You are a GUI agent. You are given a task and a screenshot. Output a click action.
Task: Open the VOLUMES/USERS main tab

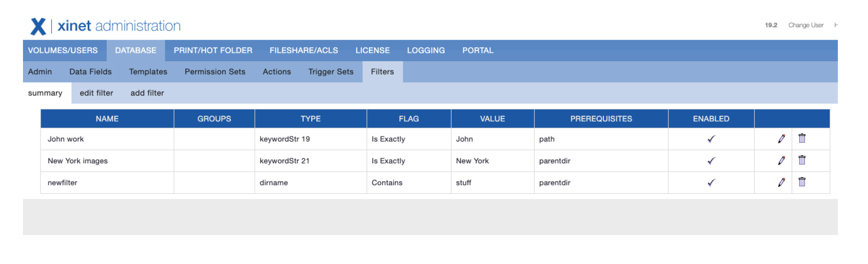(63, 50)
